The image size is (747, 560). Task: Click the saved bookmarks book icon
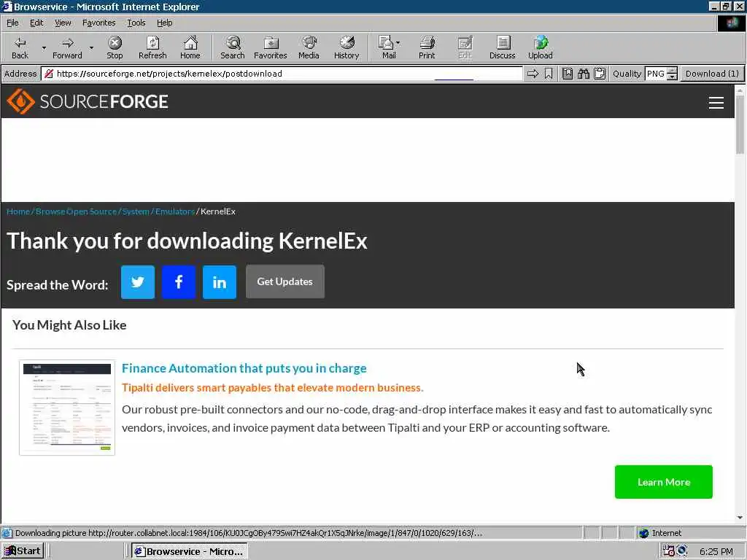568,74
